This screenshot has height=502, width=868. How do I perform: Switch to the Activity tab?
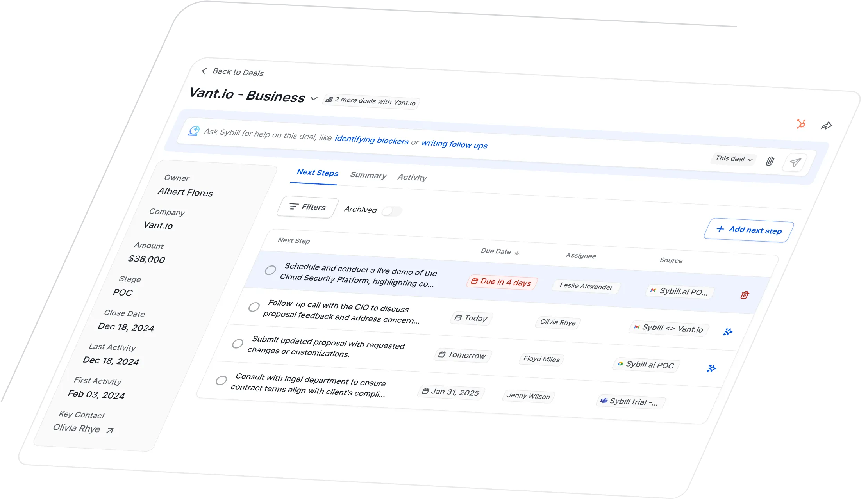412,178
